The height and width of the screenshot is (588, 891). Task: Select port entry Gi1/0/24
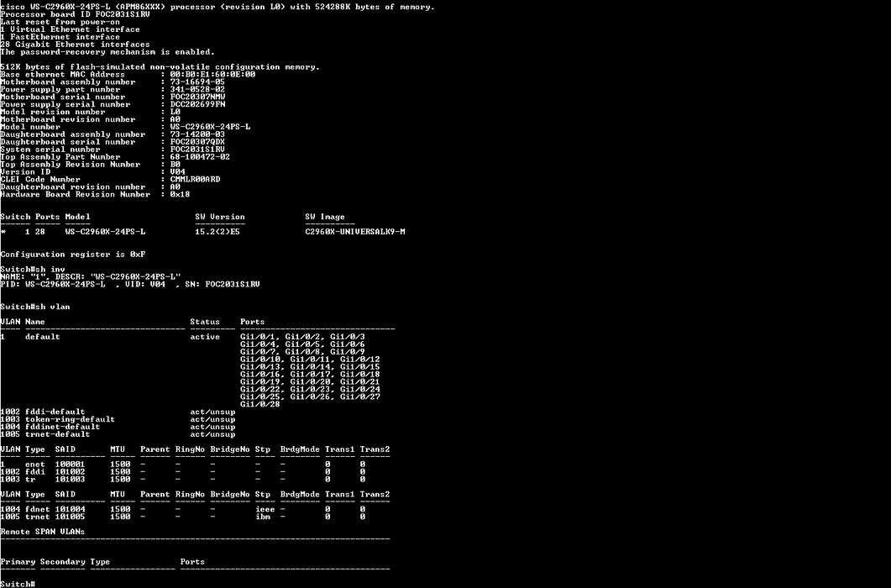tap(360, 389)
